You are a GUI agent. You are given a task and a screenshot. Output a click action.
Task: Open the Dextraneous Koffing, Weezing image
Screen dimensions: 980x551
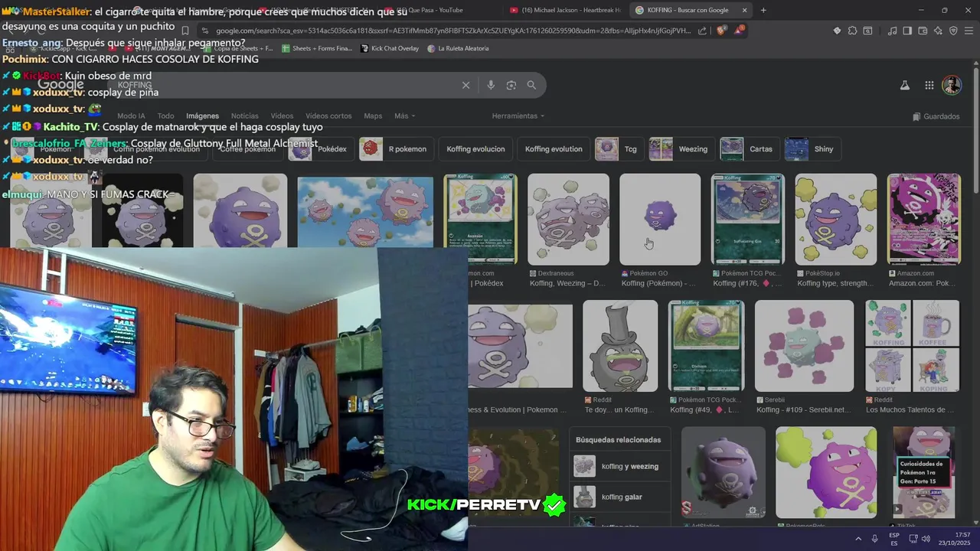pos(568,220)
